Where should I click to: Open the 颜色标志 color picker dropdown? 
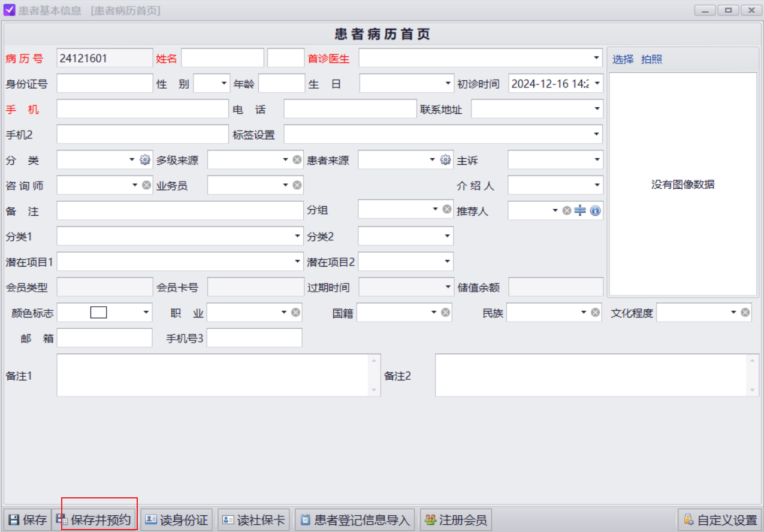(x=146, y=312)
